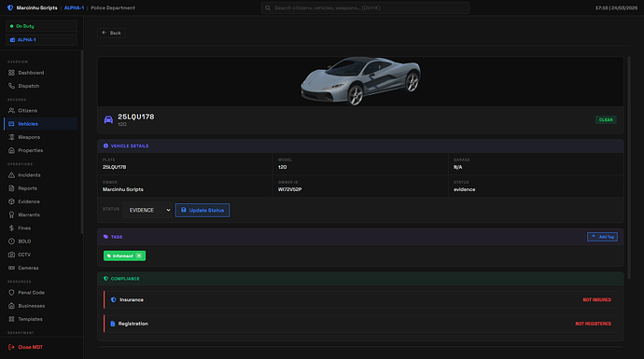Click the Penal Code shield icon
The height and width of the screenshot is (359, 644).
pos(11,293)
